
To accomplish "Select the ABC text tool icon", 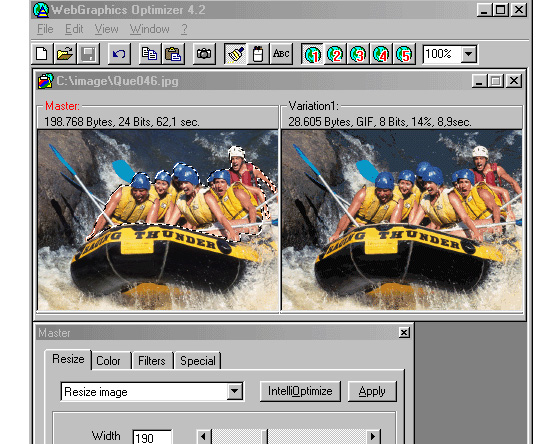I will [x=281, y=54].
